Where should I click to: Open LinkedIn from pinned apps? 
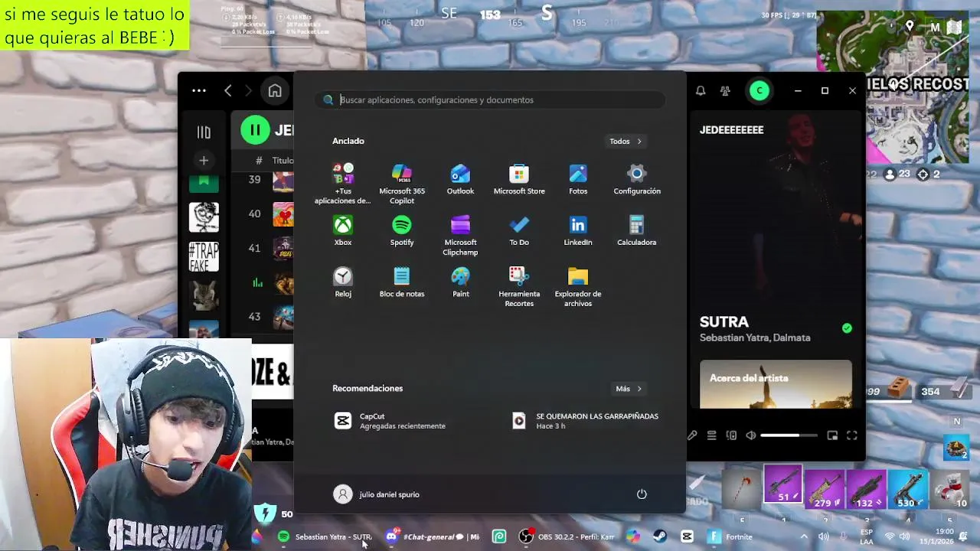coord(578,231)
